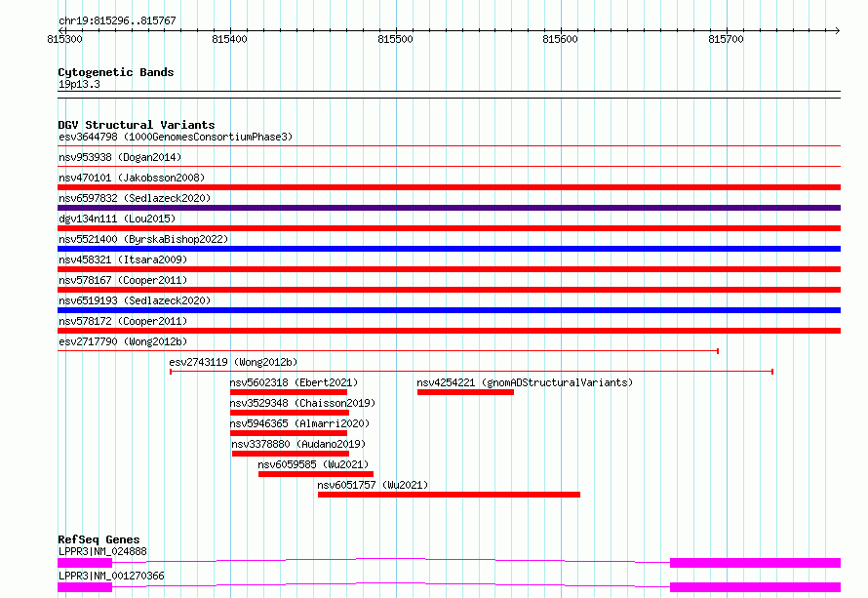The image size is (868, 598).
Task: Click the DGV Structural Variants track title
Action: [137, 125]
